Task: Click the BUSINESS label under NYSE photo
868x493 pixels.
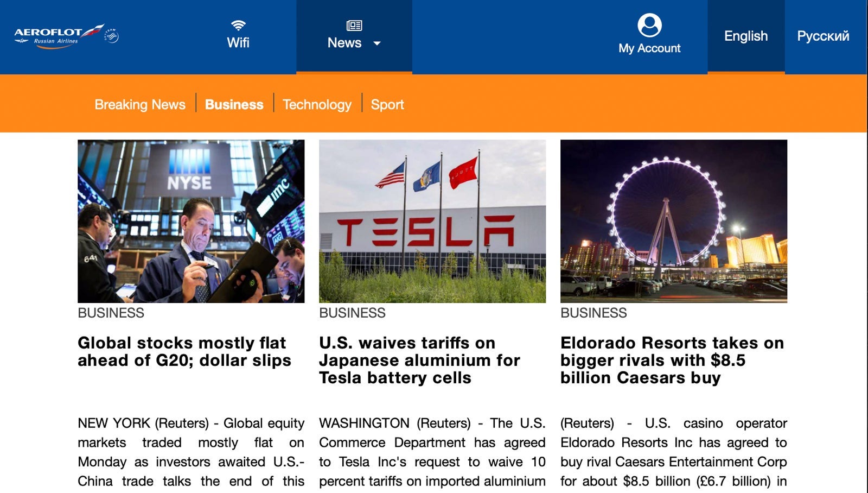Action: pyautogui.click(x=111, y=313)
